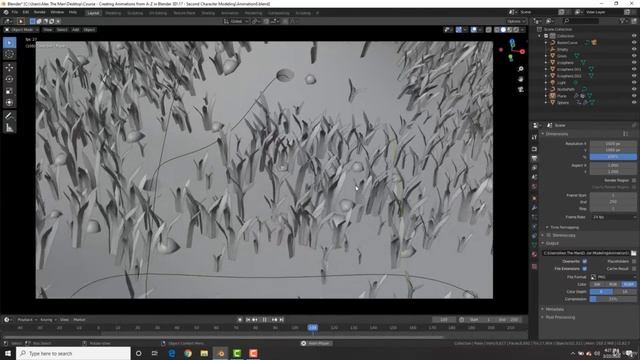Open the viewport View menu
Viewport: 640px width, 360px height.
pos(47,30)
